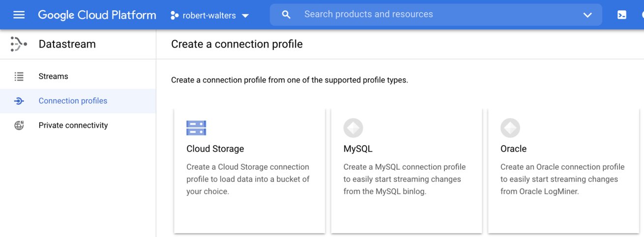Go to Private connectivity
This screenshot has height=237, width=644.
78,125
